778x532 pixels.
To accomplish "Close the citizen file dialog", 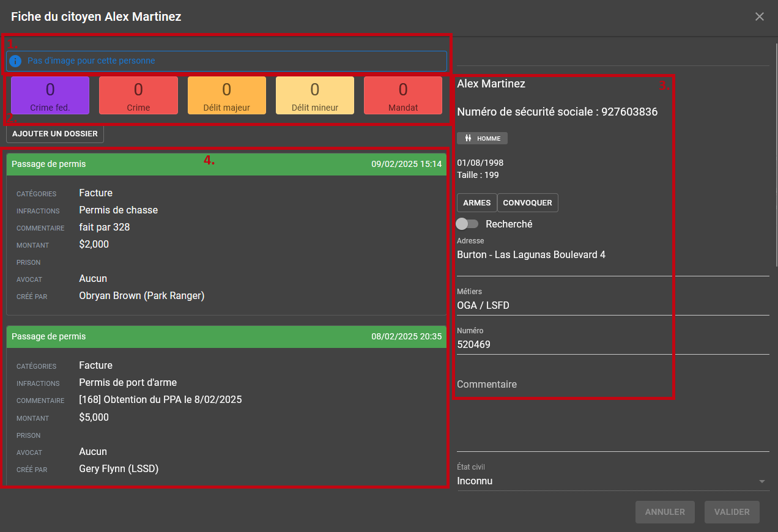I will (x=759, y=17).
